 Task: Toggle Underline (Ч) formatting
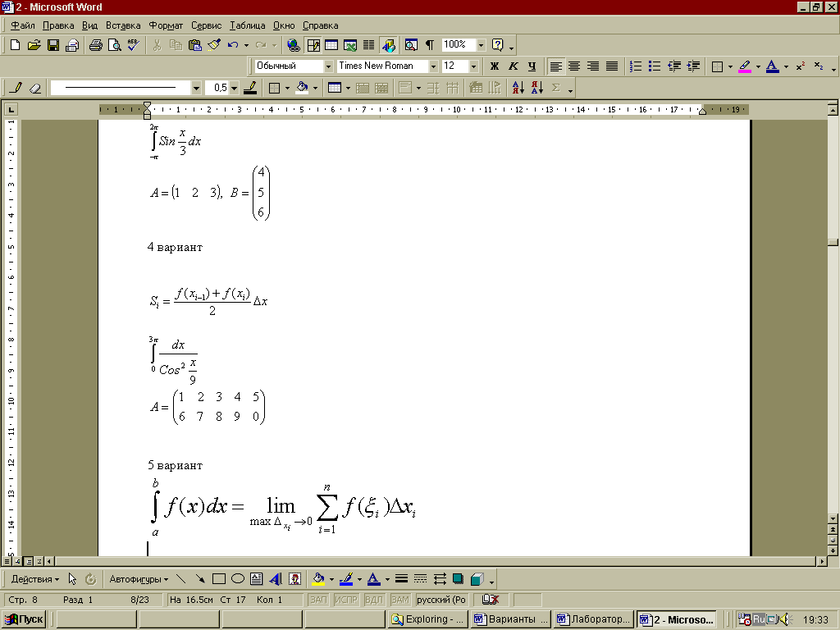pos(532,66)
